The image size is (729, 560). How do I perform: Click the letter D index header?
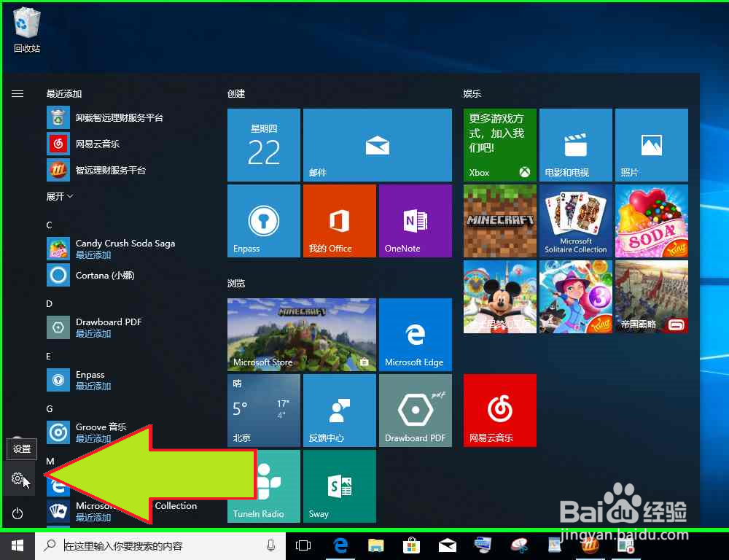[x=50, y=304]
